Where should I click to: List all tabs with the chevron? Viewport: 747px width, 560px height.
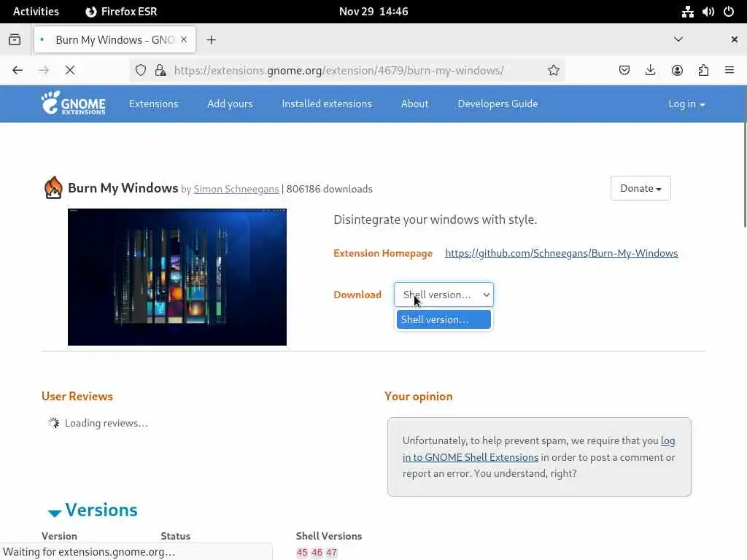click(x=678, y=39)
